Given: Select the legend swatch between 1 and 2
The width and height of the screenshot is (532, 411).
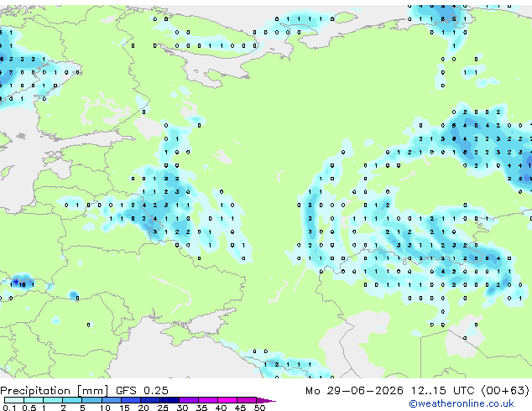Looking at the screenshot, I should pos(53,400).
